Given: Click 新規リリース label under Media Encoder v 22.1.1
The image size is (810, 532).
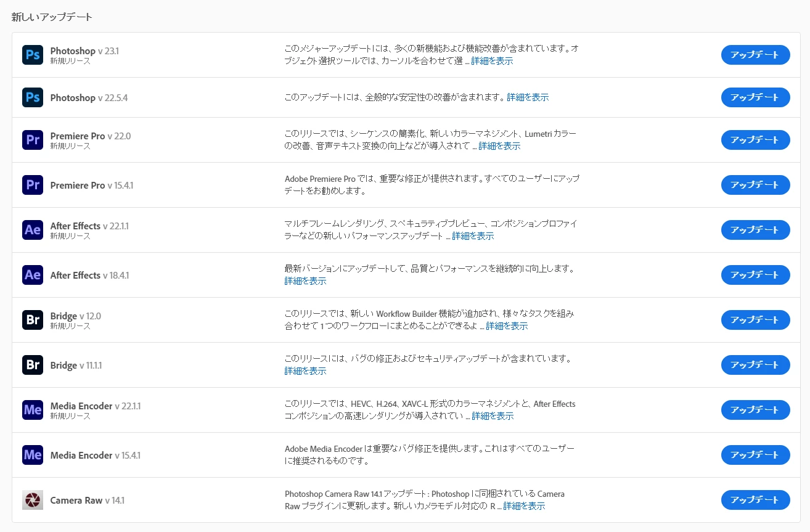Looking at the screenshot, I should [x=70, y=416].
